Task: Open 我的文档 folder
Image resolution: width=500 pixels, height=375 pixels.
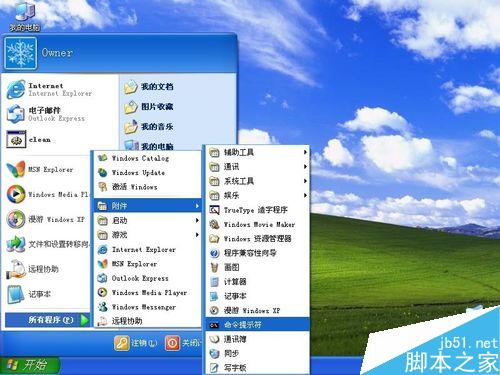Action: coord(149,87)
